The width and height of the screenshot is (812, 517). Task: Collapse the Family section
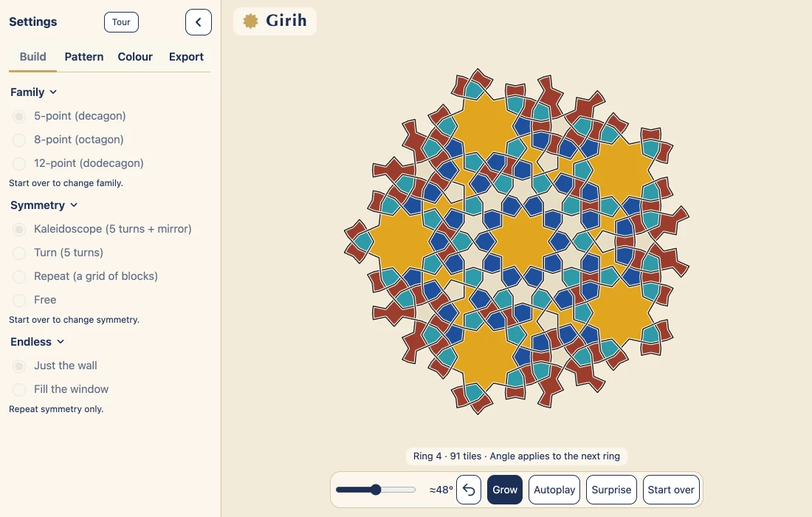coord(34,92)
